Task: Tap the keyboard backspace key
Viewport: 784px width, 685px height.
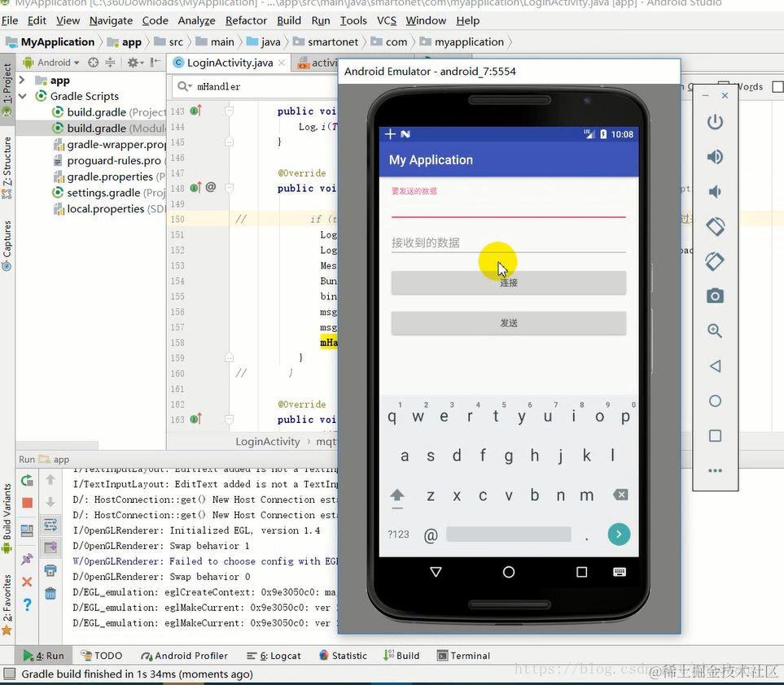Action: click(620, 495)
